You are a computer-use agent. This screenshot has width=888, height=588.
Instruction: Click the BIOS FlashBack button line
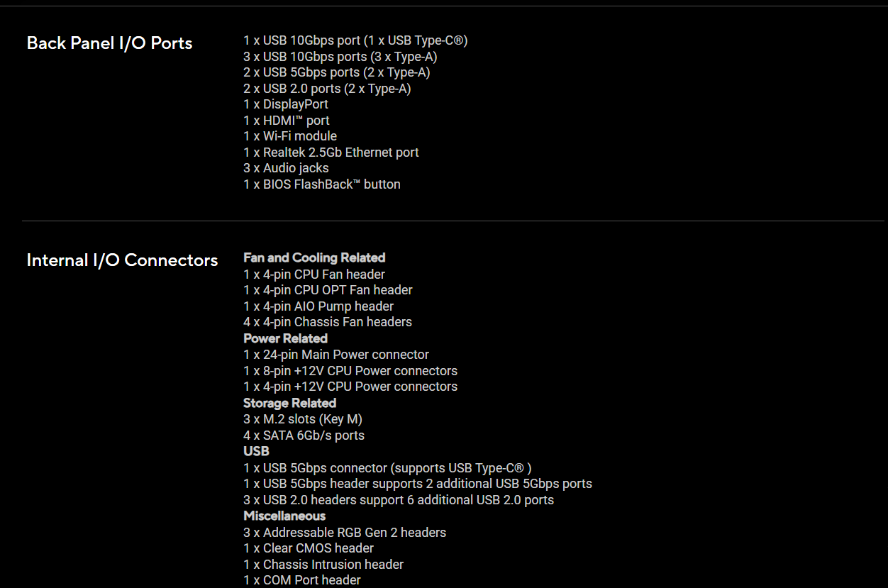tap(322, 184)
